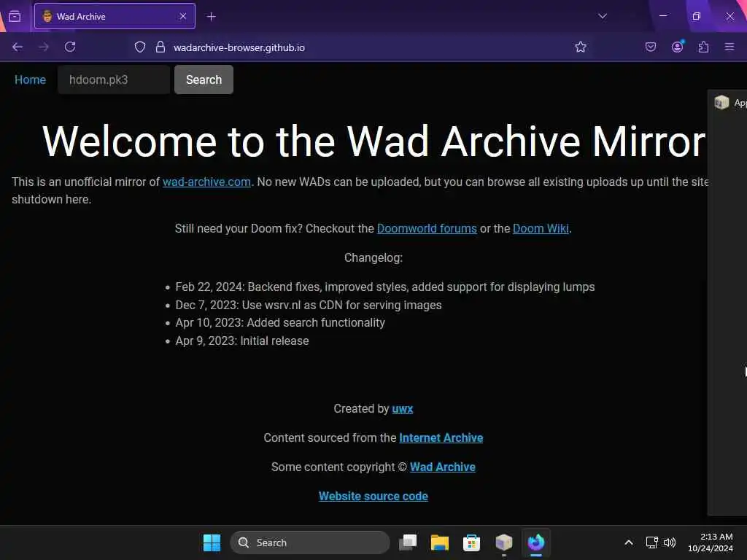747x560 pixels.
Task: Open a new browser tab
Action: tap(211, 17)
